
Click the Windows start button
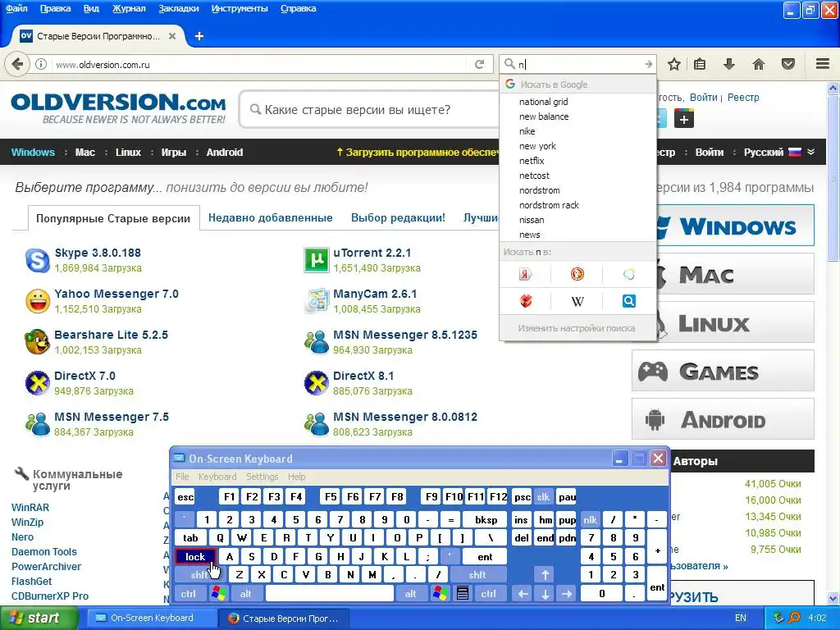(x=39, y=618)
